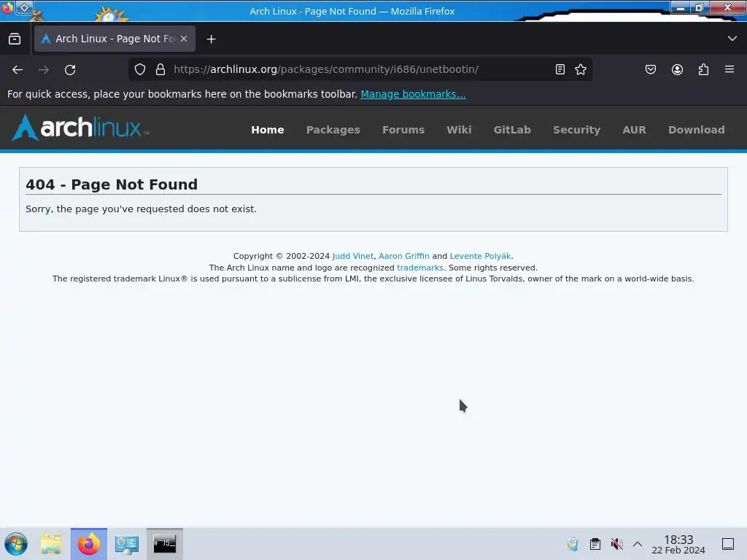Open Wiki in the Arch navigation bar
The width and height of the screenshot is (747, 560).
coord(459,130)
